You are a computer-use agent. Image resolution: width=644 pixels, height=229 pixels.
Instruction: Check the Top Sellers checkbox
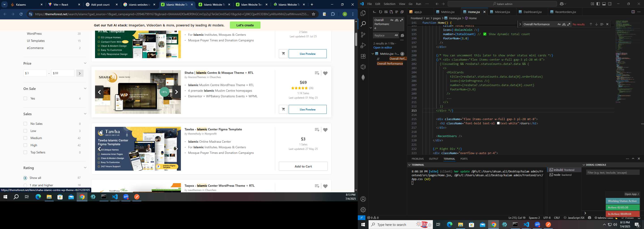click(25, 152)
